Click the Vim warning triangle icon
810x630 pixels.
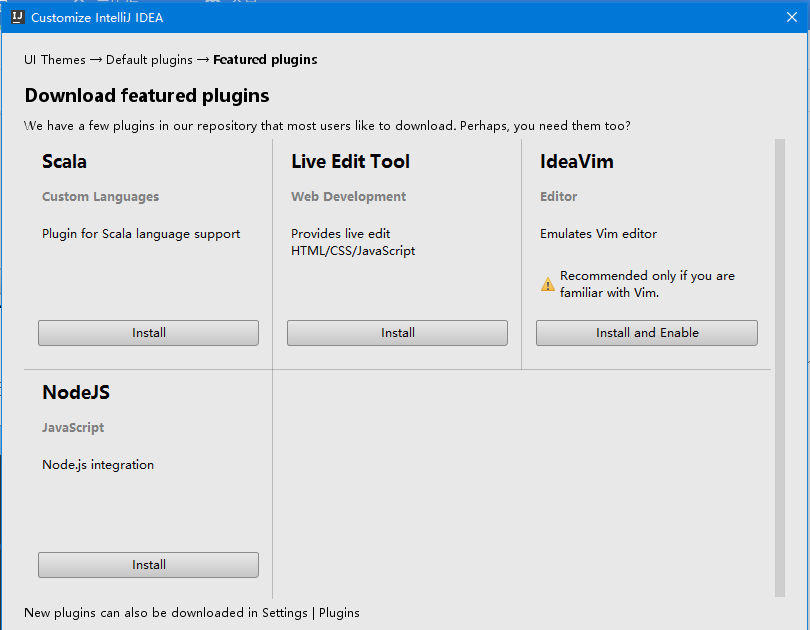click(x=548, y=284)
